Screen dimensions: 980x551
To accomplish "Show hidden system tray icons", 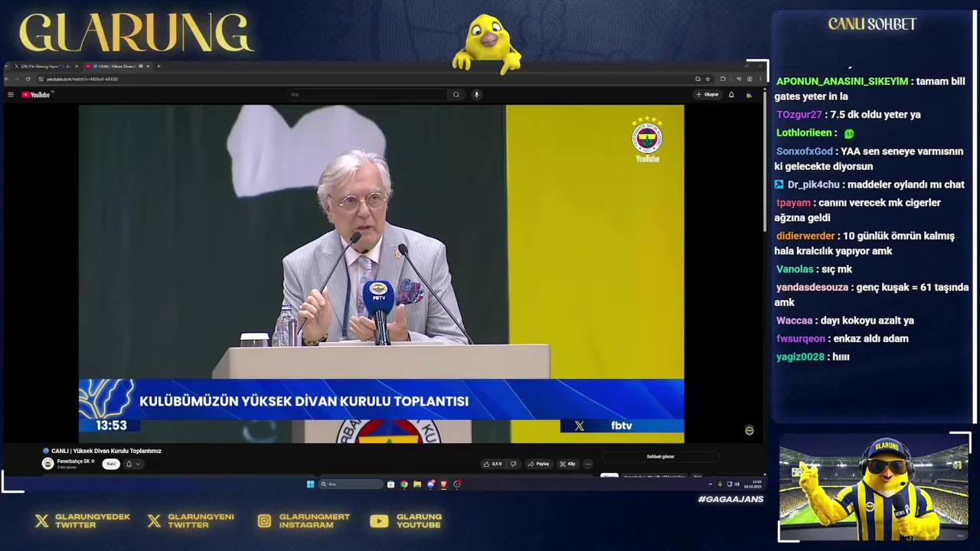I will [x=710, y=484].
